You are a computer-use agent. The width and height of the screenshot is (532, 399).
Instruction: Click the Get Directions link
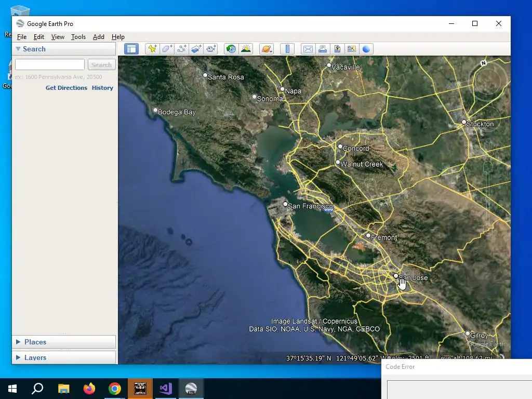click(66, 87)
